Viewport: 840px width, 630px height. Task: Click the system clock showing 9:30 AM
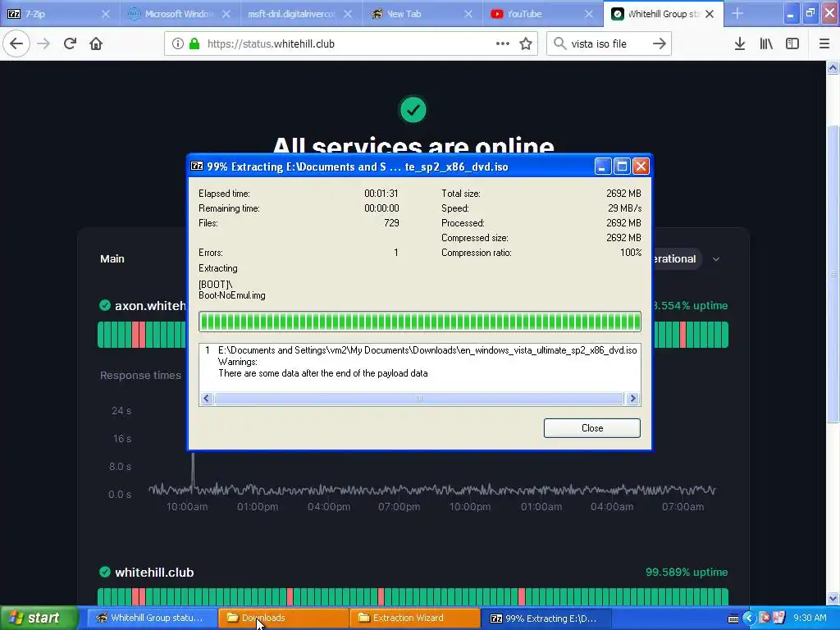[x=810, y=618]
